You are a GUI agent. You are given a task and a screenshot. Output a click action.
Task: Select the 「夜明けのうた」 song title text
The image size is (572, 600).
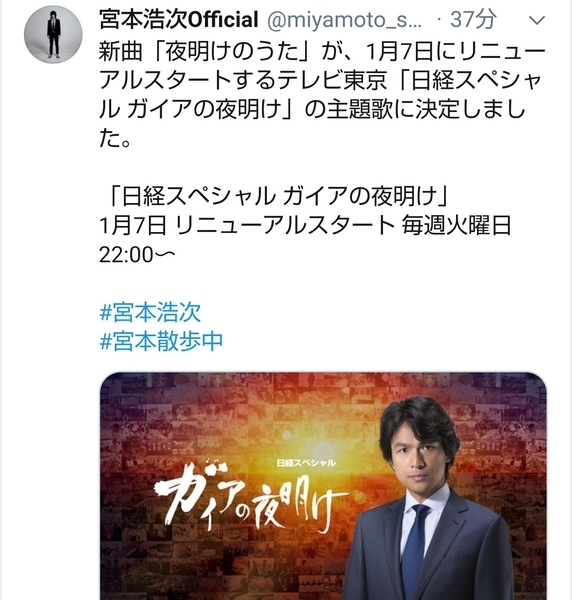233,51
